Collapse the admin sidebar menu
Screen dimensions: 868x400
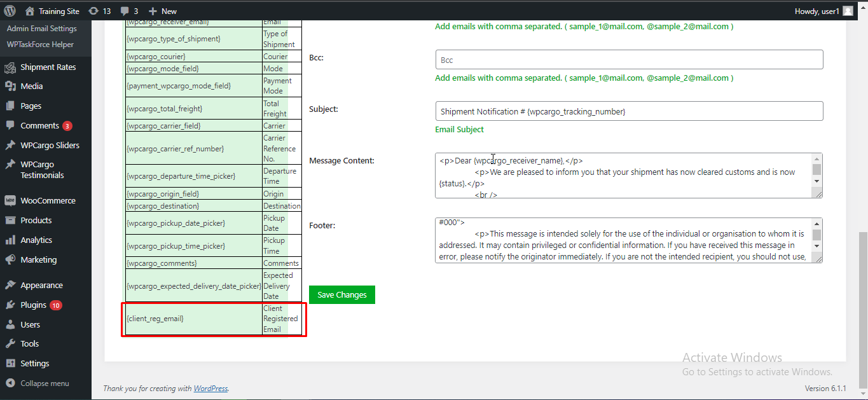(37, 383)
